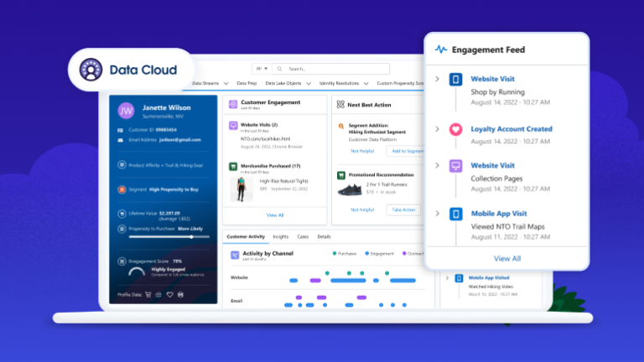Click the Engagement Score gauge
The width and height of the screenshot is (644, 362).
tap(137, 271)
